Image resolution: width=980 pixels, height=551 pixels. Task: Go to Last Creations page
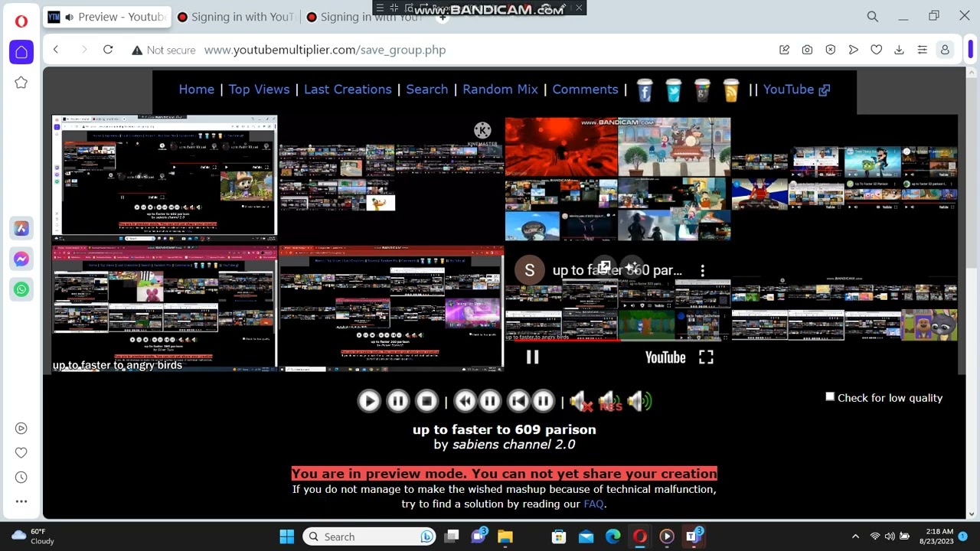pyautogui.click(x=348, y=90)
